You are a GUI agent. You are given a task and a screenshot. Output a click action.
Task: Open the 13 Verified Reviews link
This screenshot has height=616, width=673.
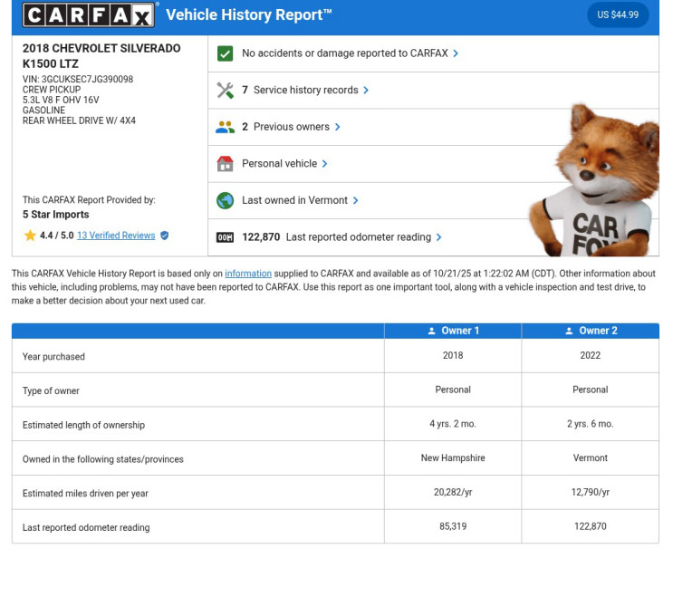click(116, 236)
